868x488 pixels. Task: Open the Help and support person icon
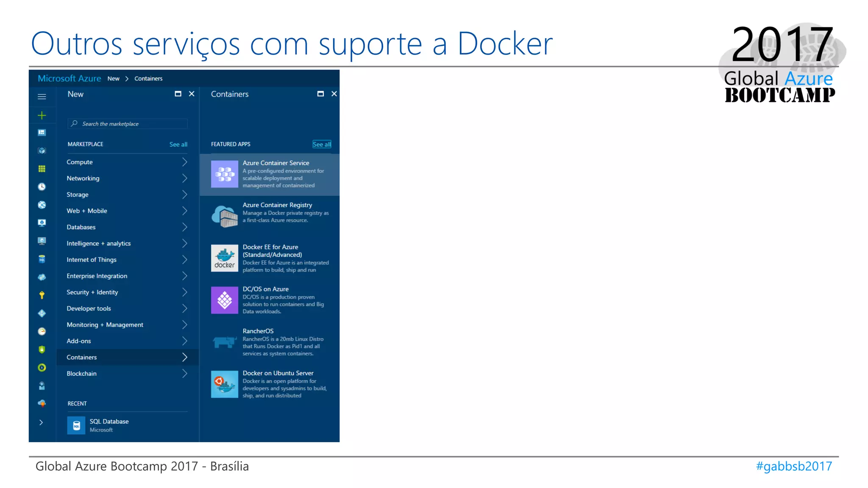pyautogui.click(x=42, y=385)
